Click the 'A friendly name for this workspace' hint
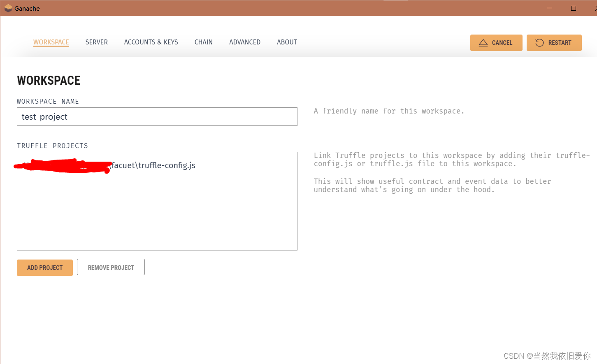The height and width of the screenshot is (364, 597). coord(389,111)
